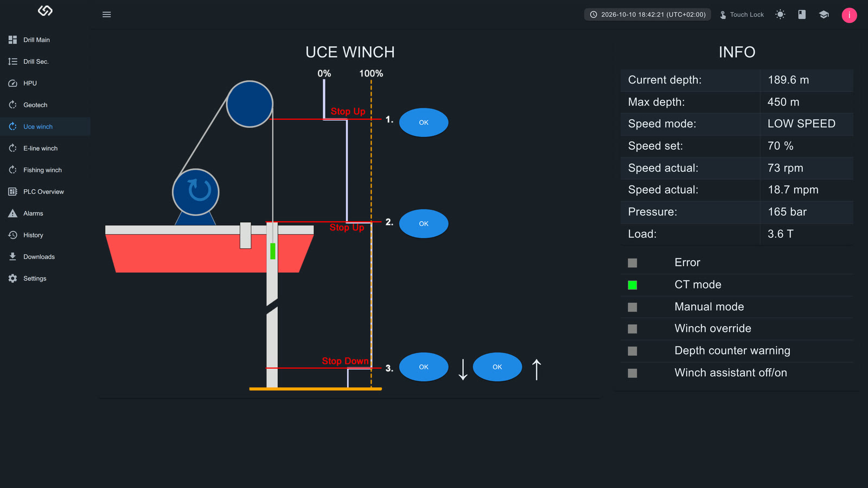Click the Winch override indicator square
The height and width of the screenshot is (488, 868).
click(x=633, y=329)
